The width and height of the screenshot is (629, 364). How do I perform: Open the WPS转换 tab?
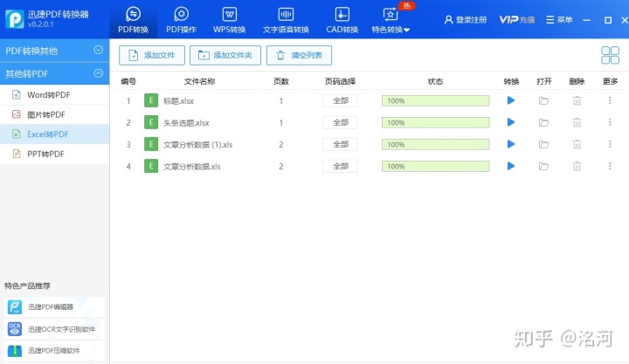230,20
